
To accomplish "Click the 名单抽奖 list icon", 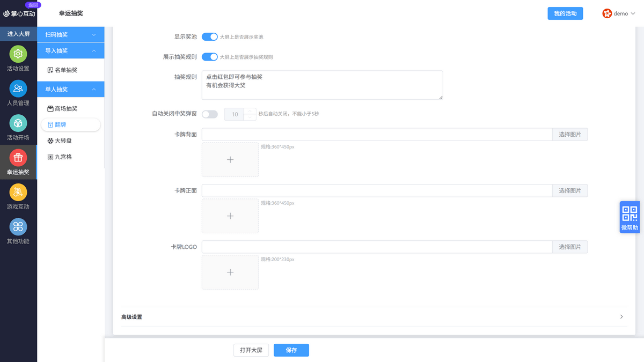I will (x=50, y=70).
